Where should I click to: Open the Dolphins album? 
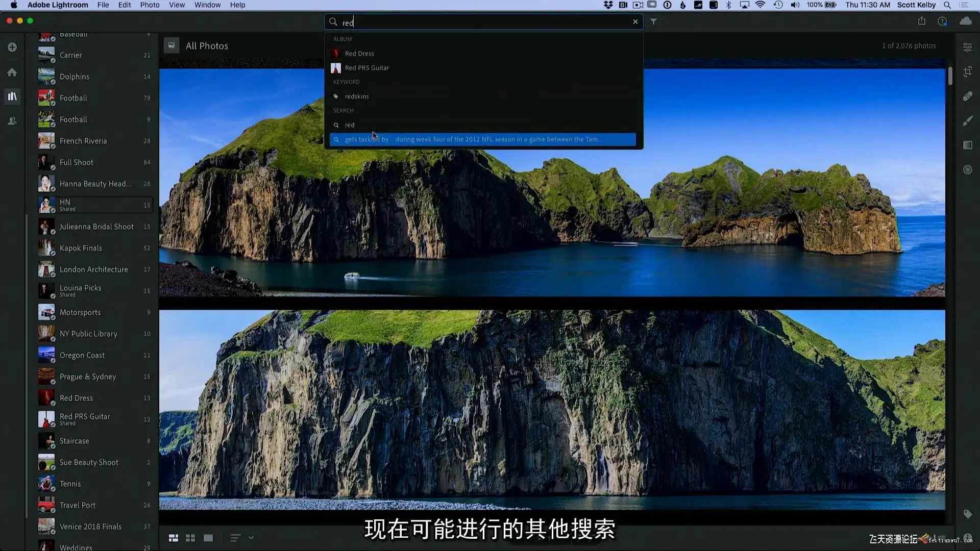pyautogui.click(x=95, y=77)
